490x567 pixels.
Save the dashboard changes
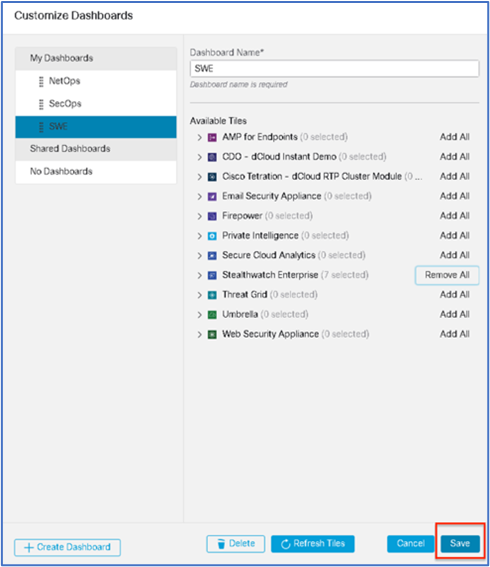(x=460, y=544)
